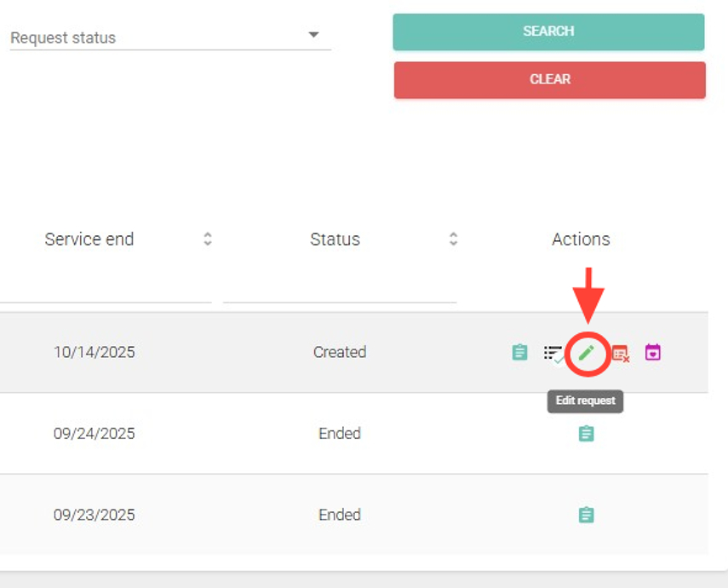Screen dimensions: 728x588
Task: Open clipboard icon for 09/23/2025 request
Action: click(586, 515)
